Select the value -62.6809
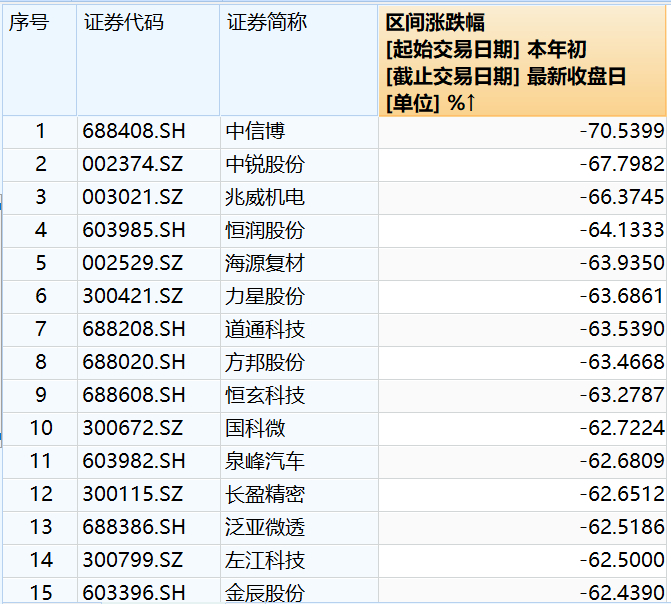The height and width of the screenshot is (604, 671). coord(622,461)
